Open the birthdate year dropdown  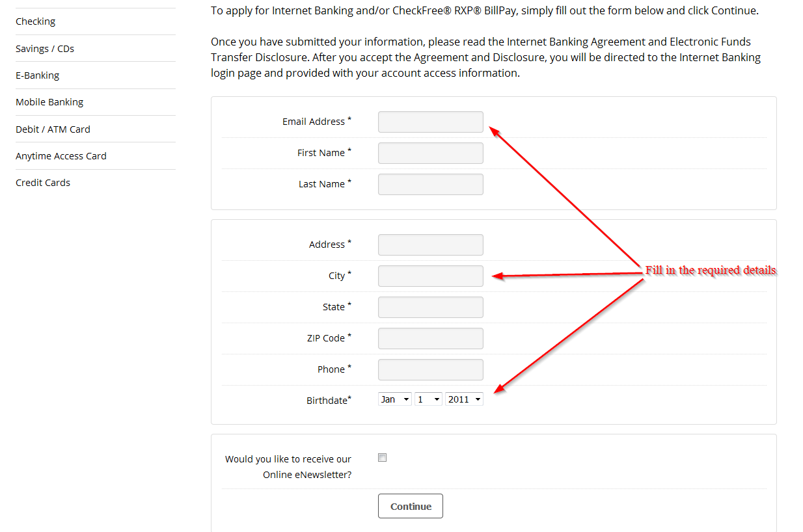click(x=464, y=399)
